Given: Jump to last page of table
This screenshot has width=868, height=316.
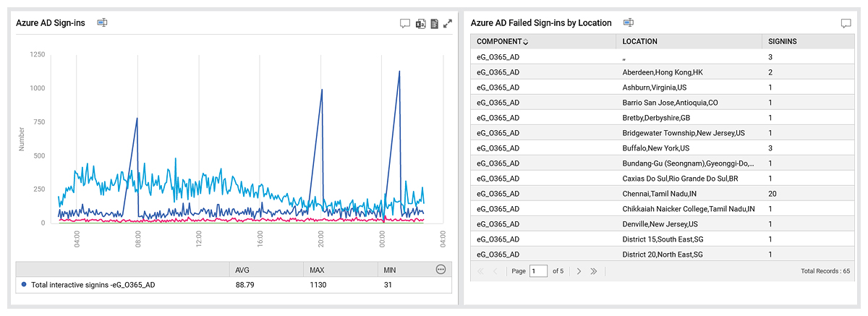Looking at the screenshot, I should pos(594,271).
